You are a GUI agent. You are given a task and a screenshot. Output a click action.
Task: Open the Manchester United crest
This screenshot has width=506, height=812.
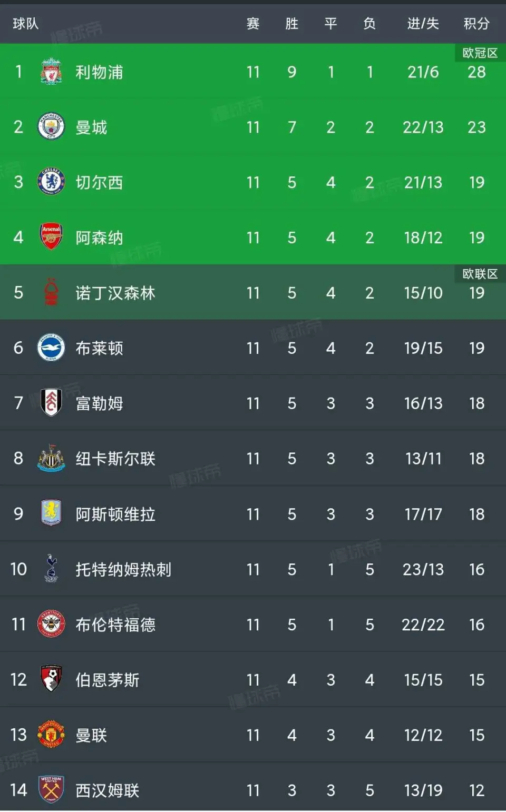click(51, 735)
